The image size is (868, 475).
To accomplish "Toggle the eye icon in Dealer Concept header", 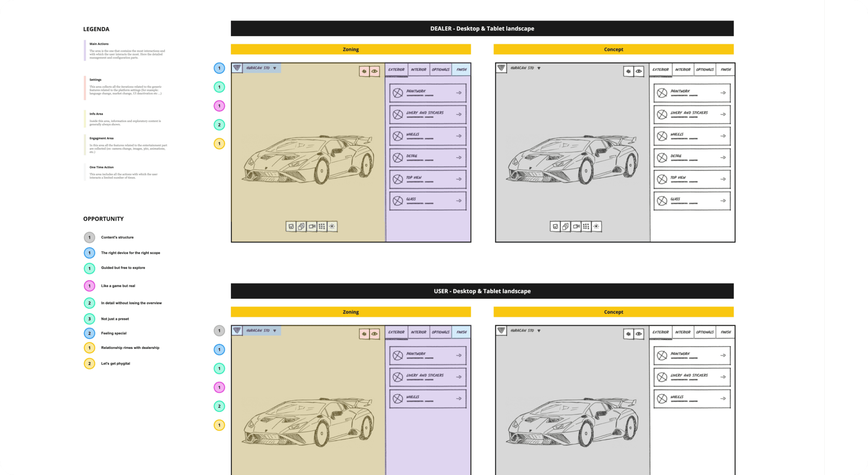I will click(639, 71).
